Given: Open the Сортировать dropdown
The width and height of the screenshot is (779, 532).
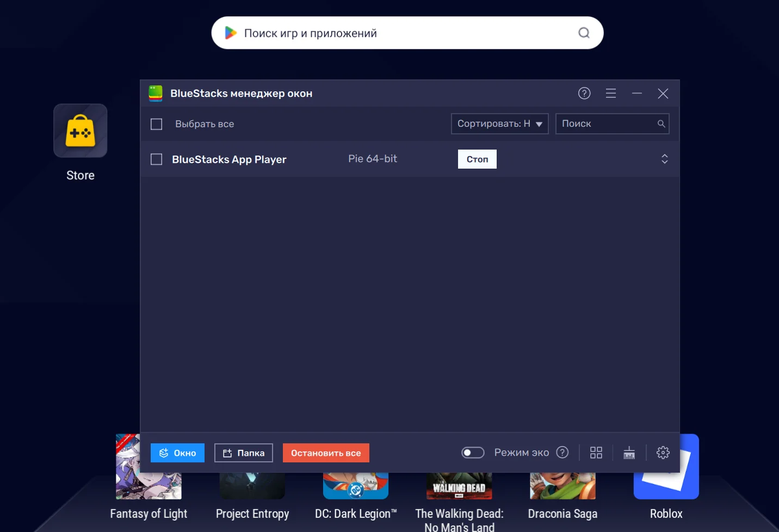Looking at the screenshot, I should tap(499, 124).
